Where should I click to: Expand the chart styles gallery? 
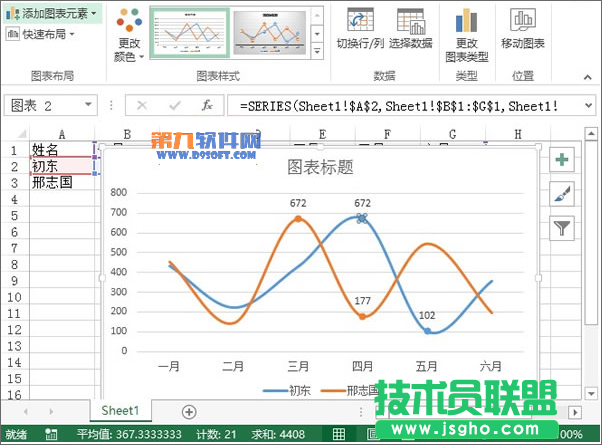tap(317, 50)
